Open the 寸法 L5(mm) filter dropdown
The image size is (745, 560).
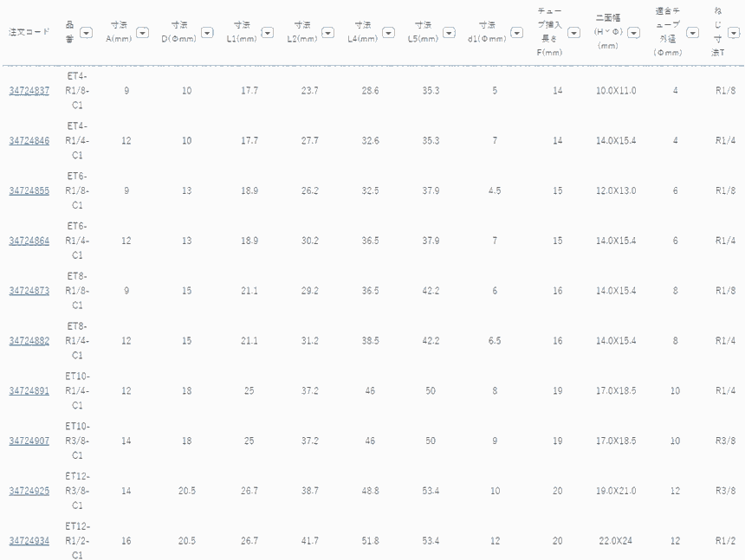[450, 33]
